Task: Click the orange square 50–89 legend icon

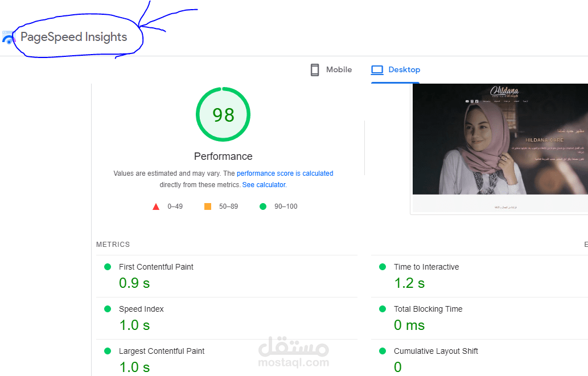Action: (x=208, y=206)
